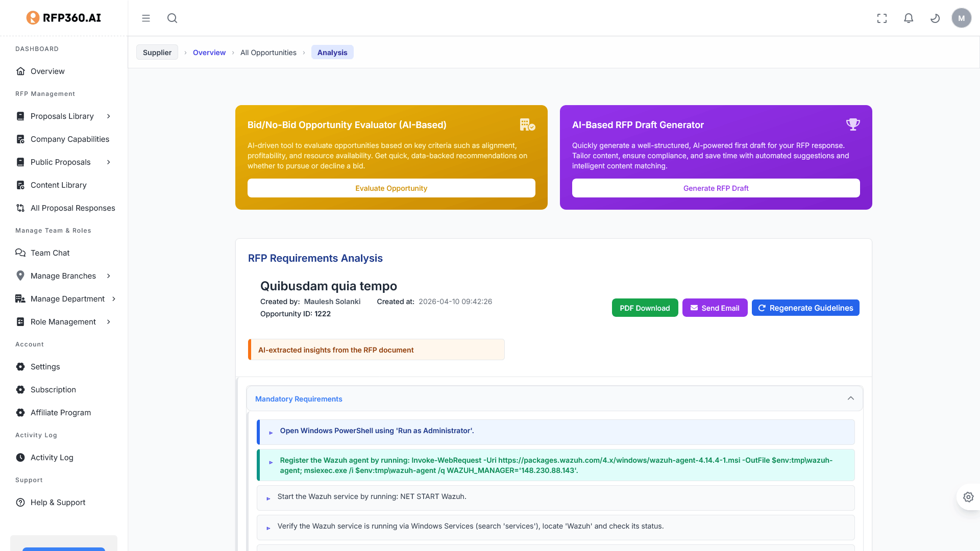The width and height of the screenshot is (980, 551).
Task: Open notifications bell icon
Action: pos(909,18)
